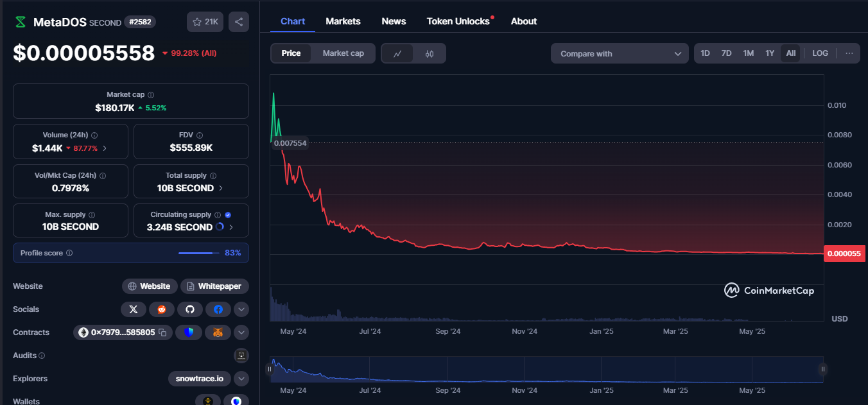Viewport: 868px width, 405px height.
Task: Click the right handle of range slider
Action: [822, 369]
